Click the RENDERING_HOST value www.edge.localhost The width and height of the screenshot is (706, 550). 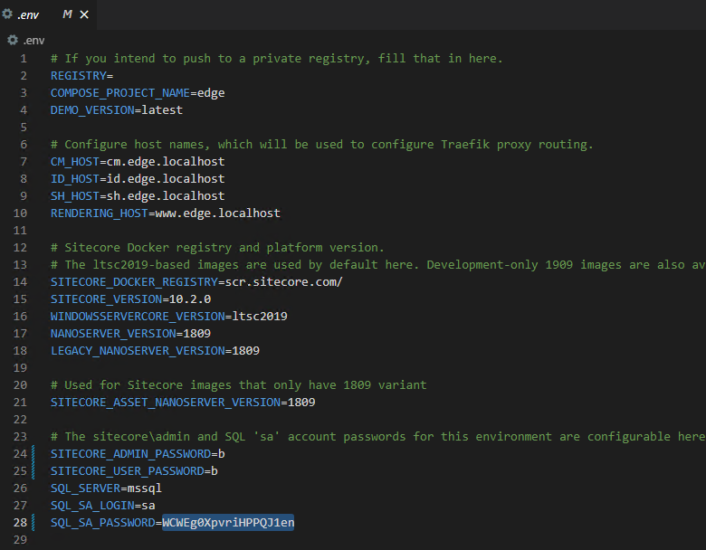tap(217, 213)
